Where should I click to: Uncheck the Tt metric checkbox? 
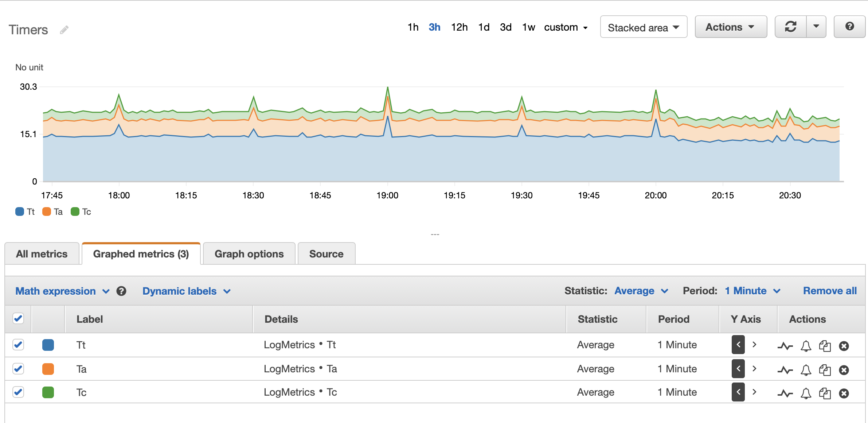(x=18, y=345)
